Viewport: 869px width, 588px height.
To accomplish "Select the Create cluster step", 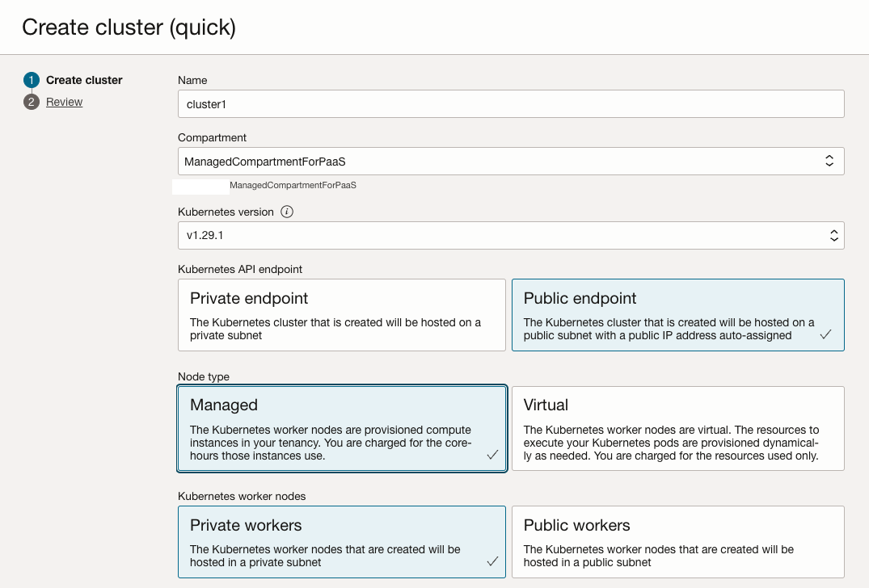I will pyautogui.click(x=84, y=80).
